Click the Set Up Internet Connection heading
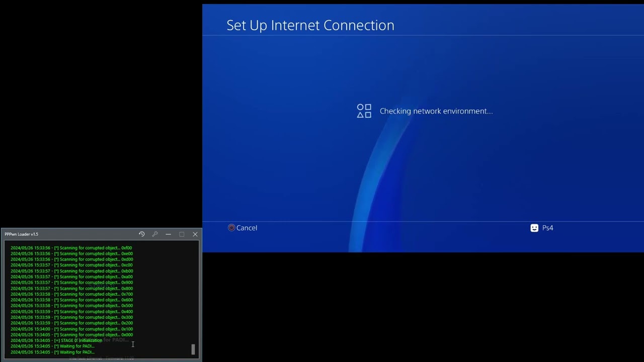 310,25
